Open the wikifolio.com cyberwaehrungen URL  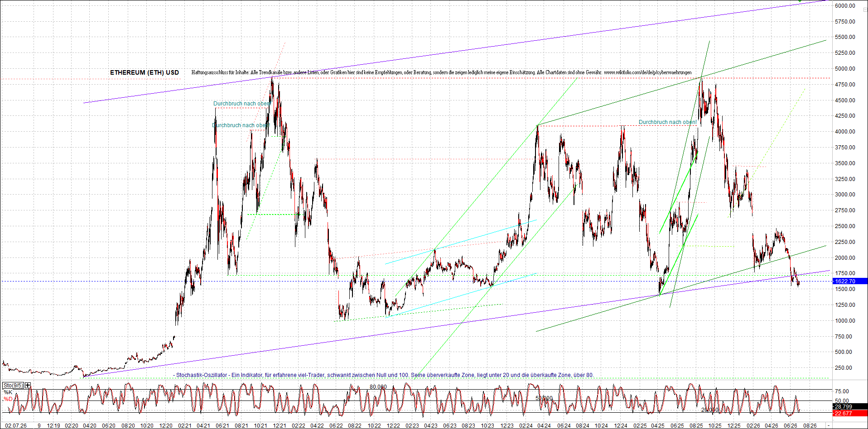(648, 72)
